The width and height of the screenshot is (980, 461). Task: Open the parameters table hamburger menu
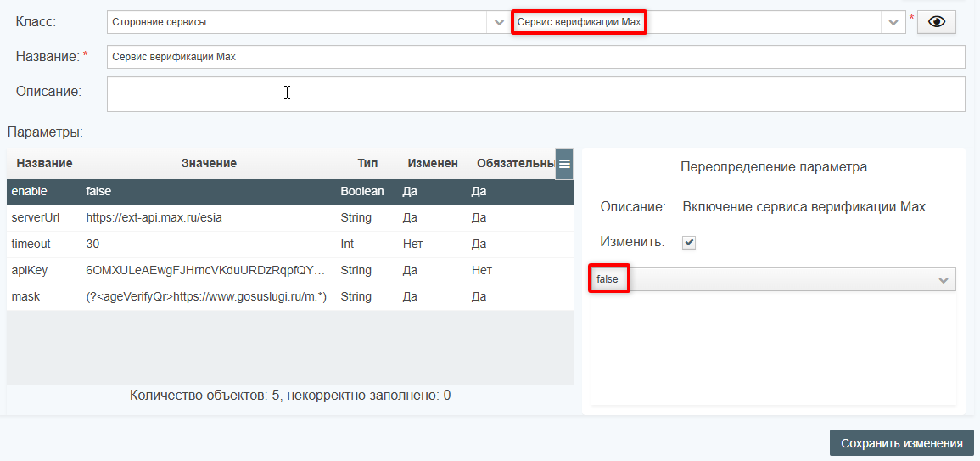coord(564,164)
